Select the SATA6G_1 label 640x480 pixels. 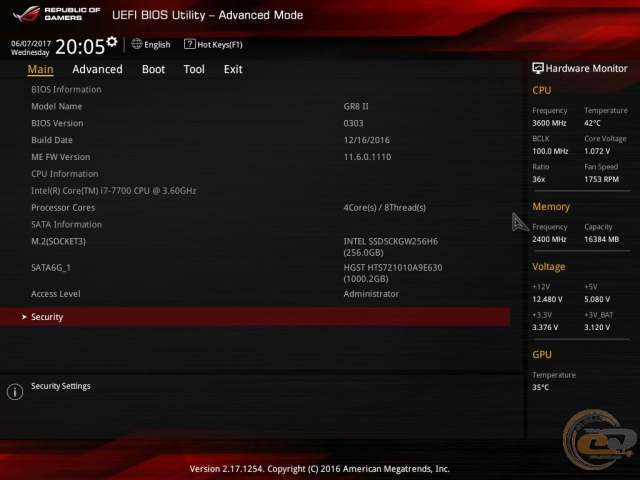pos(51,268)
